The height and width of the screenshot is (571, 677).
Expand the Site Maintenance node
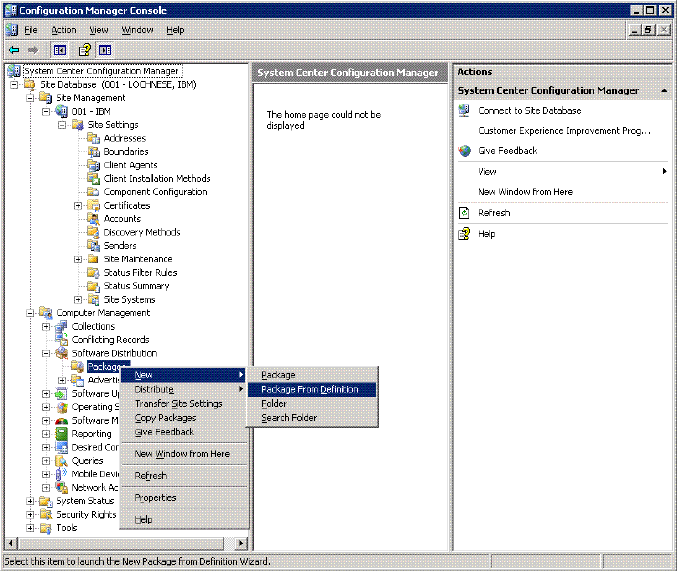coord(78,259)
